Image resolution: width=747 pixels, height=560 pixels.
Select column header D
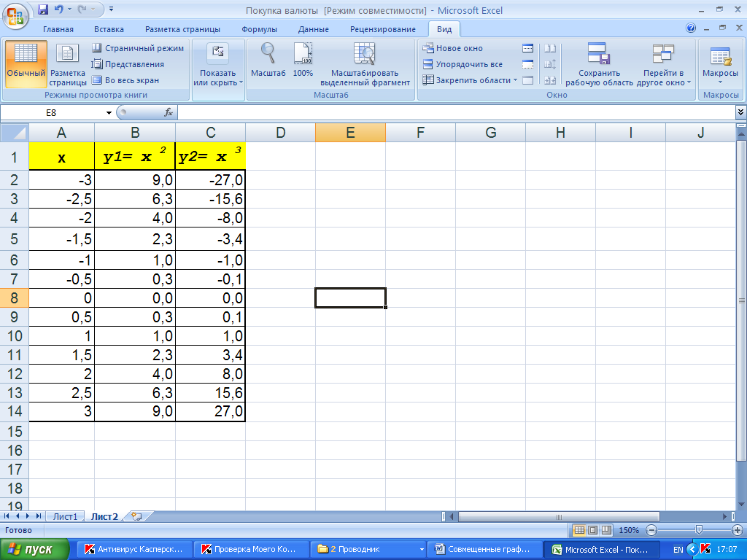click(x=281, y=133)
